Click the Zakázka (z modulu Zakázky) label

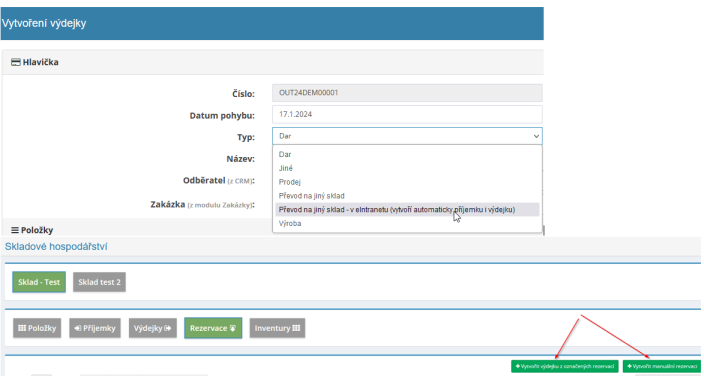[202, 205]
